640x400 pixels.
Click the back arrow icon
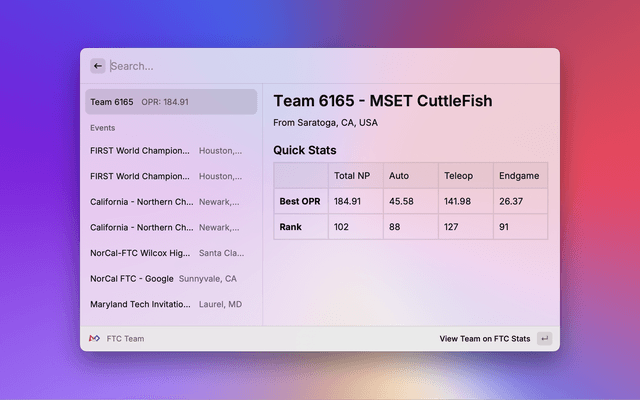tap(97, 66)
